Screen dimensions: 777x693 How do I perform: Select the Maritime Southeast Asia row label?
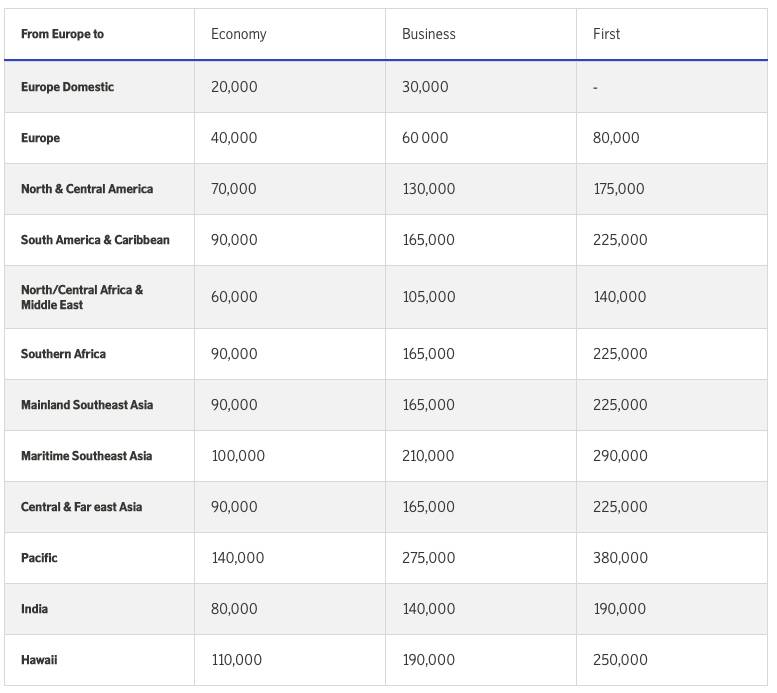86,456
